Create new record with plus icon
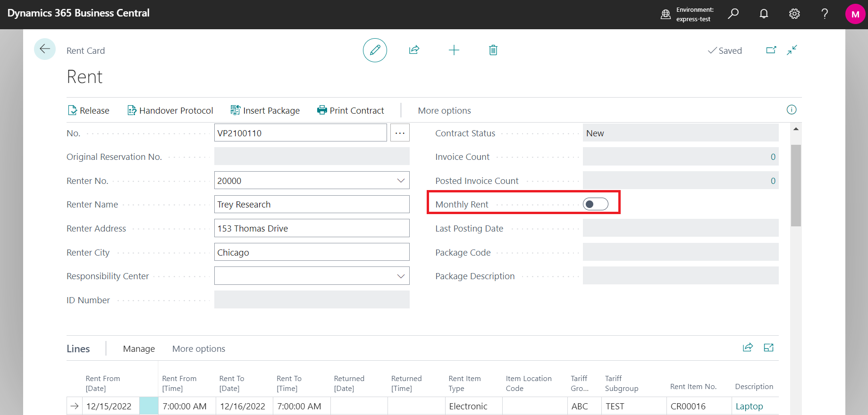Viewport: 868px width, 415px height. (x=454, y=50)
